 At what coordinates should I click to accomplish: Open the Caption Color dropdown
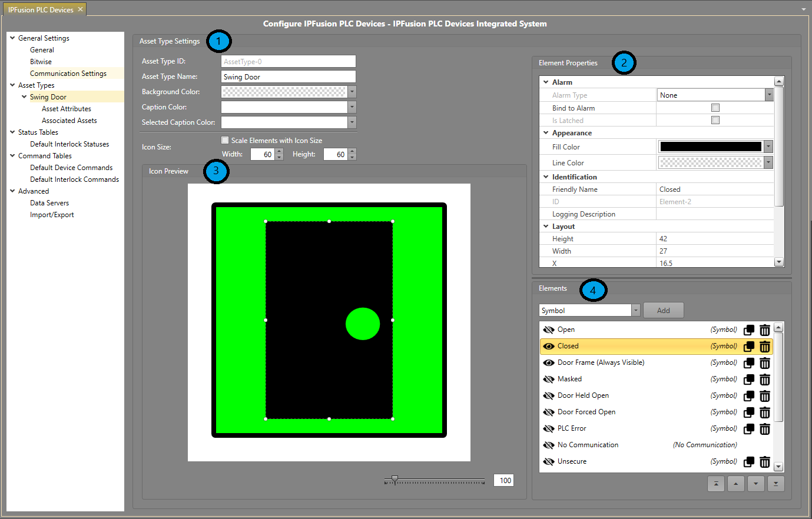click(x=352, y=107)
